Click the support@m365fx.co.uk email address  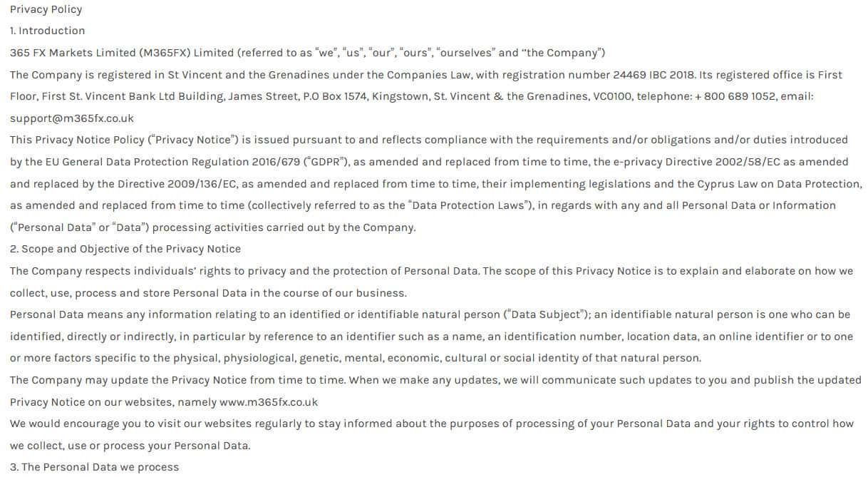[x=72, y=118]
